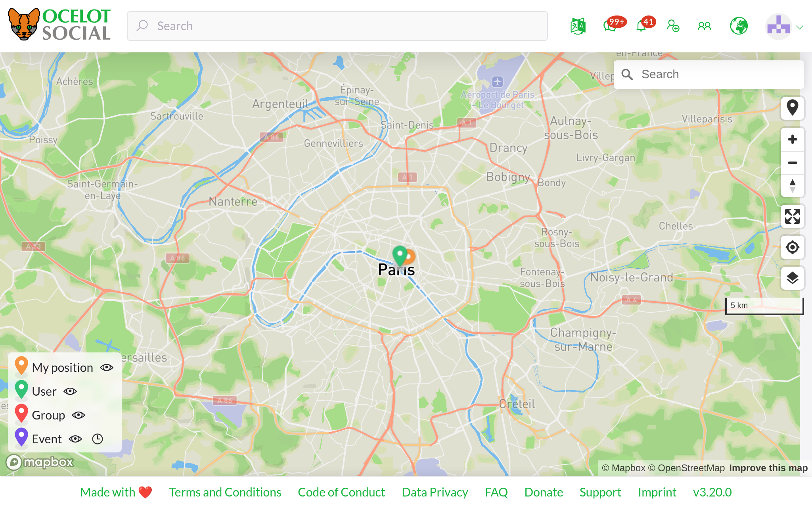Open the Imprint footer link

coord(657,492)
